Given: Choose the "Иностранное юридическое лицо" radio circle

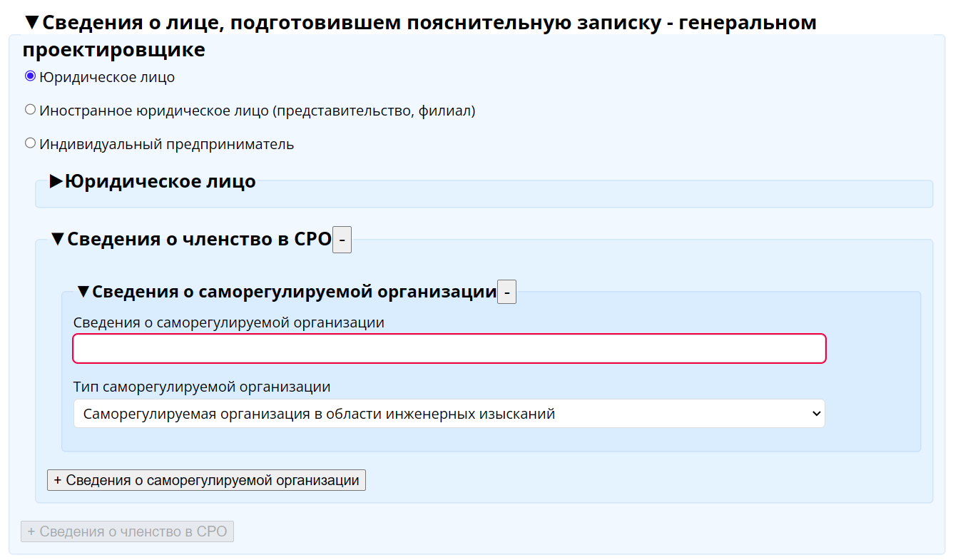Looking at the screenshot, I should pyautogui.click(x=30, y=110).
